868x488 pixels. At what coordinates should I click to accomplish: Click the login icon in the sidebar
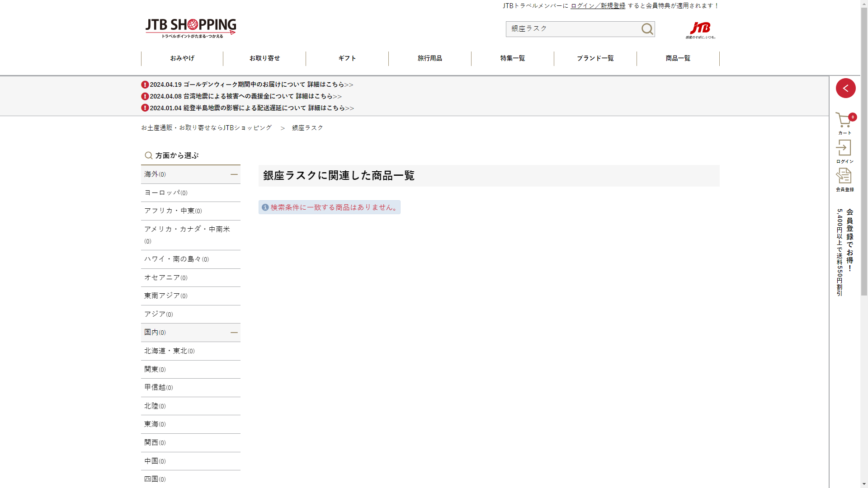coord(844,148)
